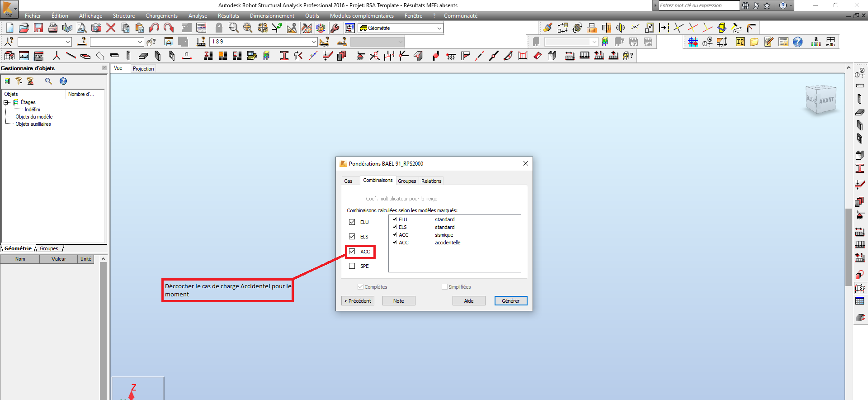This screenshot has width=868, height=400.
Task: Click the red X delete icon
Action: point(111,28)
